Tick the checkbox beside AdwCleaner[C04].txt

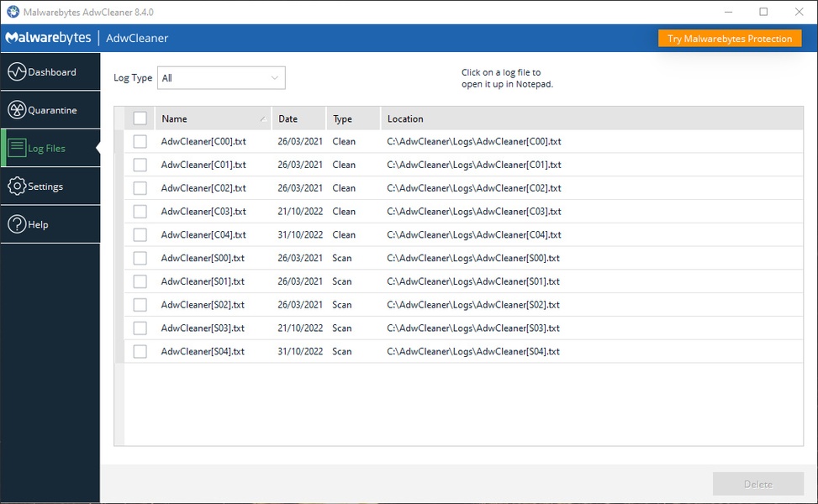click(140, 235)
